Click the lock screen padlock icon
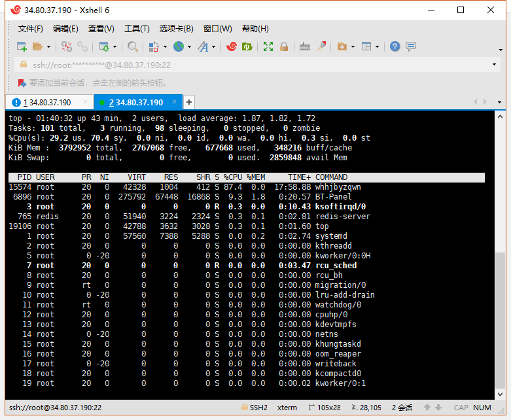 click(x=284, y=46)
